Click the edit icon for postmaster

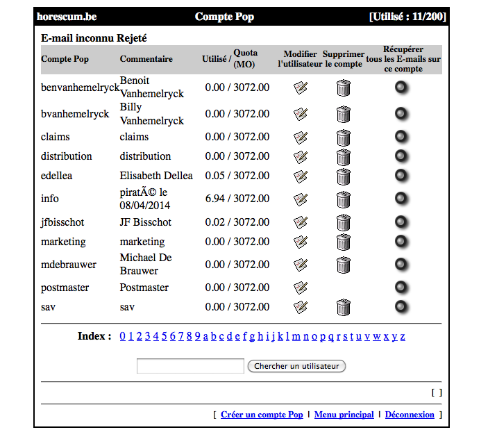[300, 288]
